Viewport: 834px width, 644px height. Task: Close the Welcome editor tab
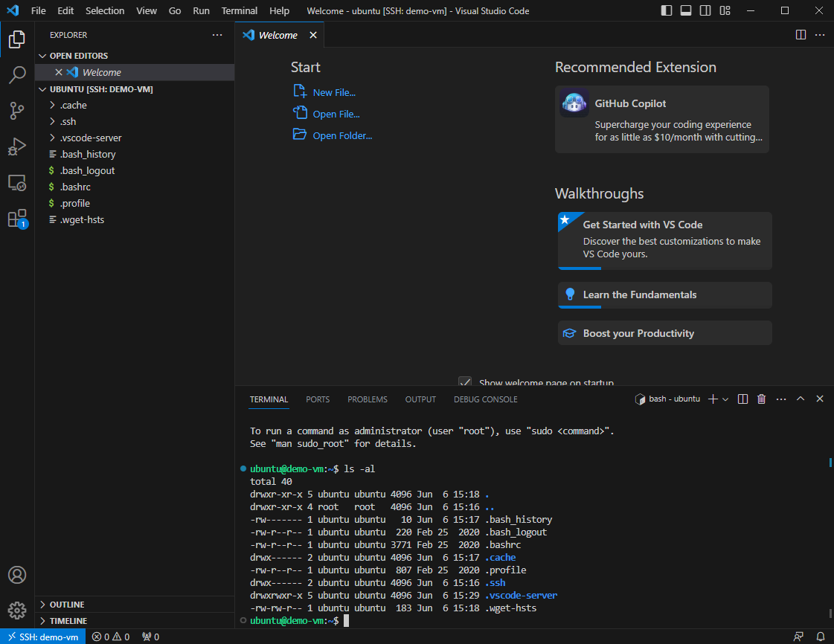[313, 35]
